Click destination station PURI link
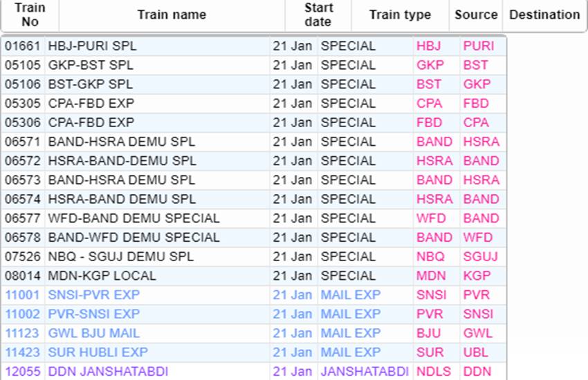This screenshot has width=588, height=380. pos(479,46)
